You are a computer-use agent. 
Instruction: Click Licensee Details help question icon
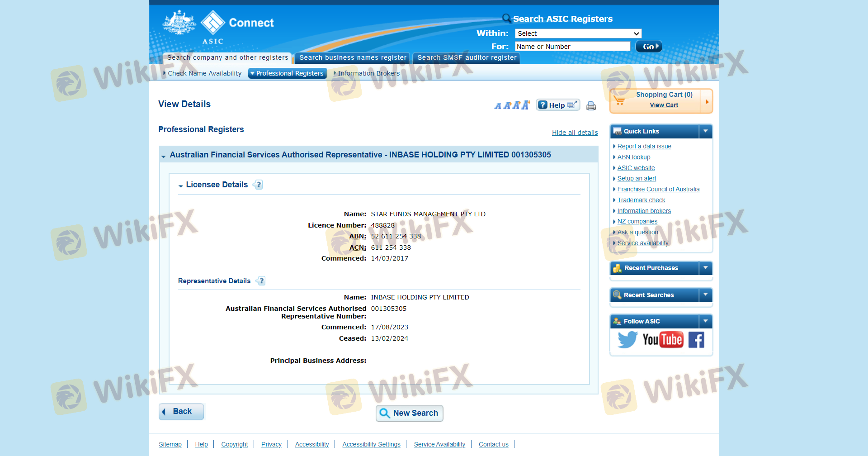click(x=258, y=185)
